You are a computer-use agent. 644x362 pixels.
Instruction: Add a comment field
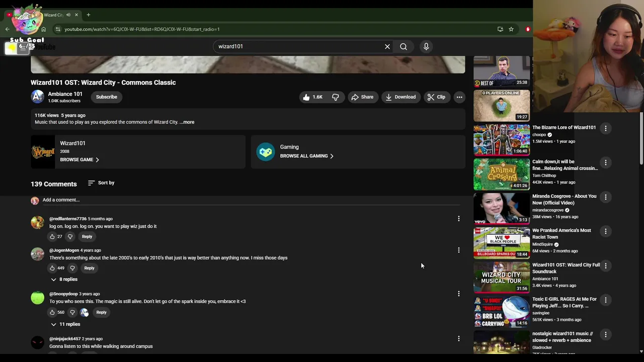251,200
